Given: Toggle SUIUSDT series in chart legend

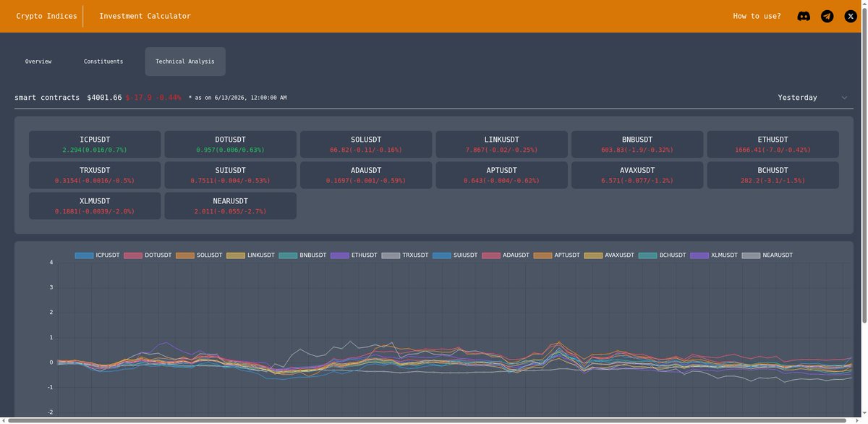Looking at the screenshot, I should (x=455, y=255).
